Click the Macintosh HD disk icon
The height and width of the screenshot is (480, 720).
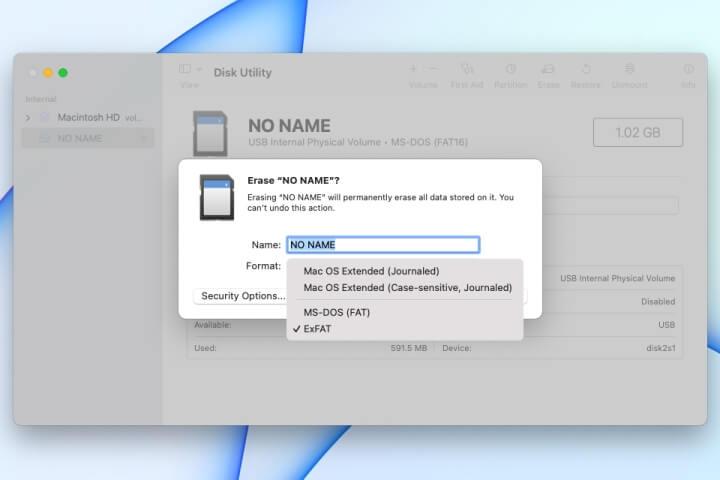[45, 118]
